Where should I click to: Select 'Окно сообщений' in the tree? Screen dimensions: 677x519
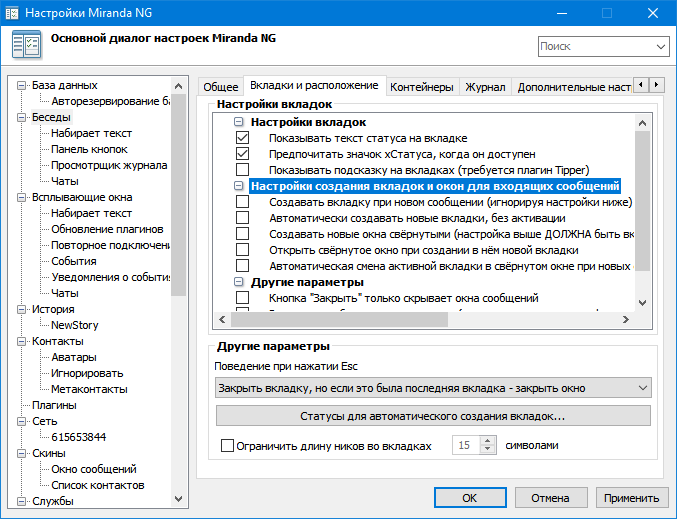[x=94, y=469]
